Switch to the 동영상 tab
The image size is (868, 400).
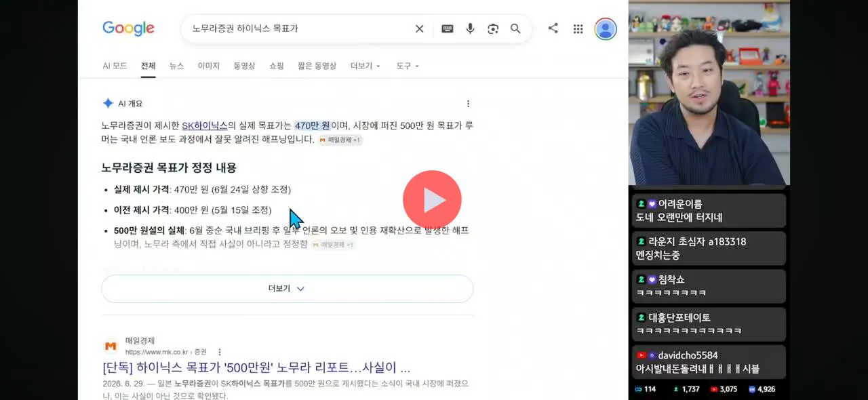point(244,66)
